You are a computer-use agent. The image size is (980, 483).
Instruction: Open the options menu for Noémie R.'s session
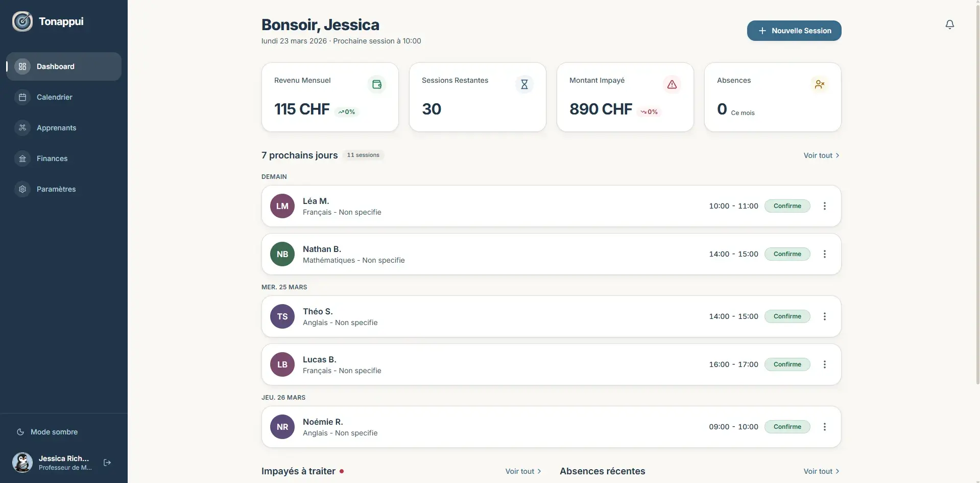click(x=825, y=426)
